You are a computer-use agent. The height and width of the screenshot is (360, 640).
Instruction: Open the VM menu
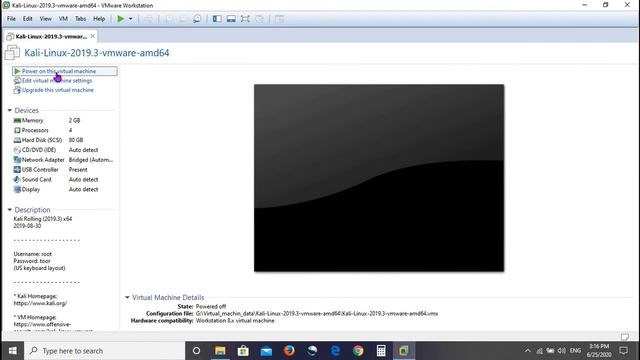pyautogui.click(x=63, y=19)
